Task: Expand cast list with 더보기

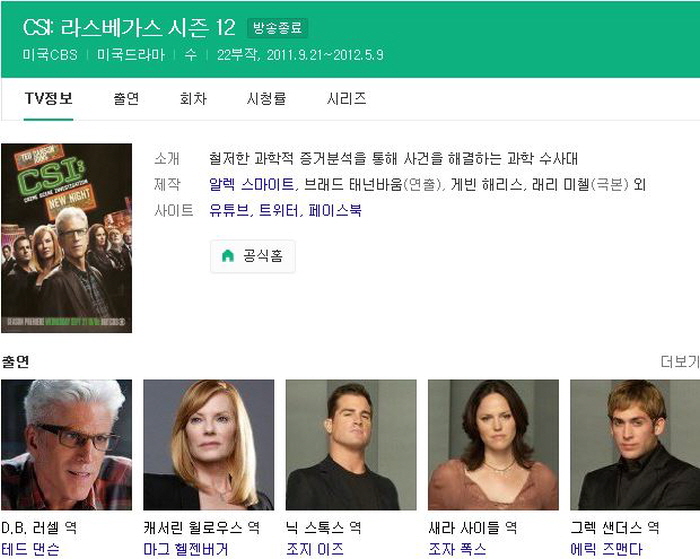Action: (x=680, y=362)
